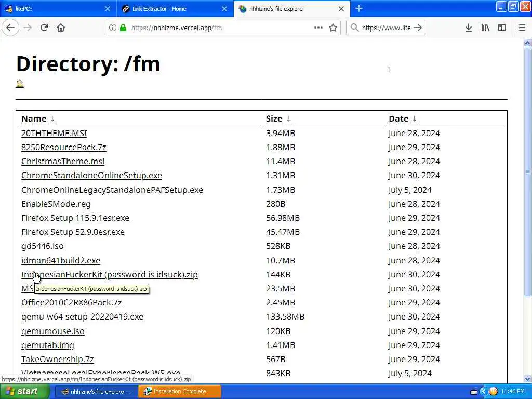
Task: Click the keyboard icon in system tray
Action: pos(474,392)
